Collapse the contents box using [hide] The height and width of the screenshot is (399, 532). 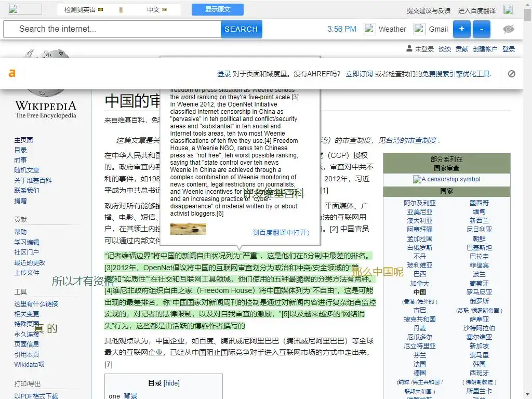[171, 383]
